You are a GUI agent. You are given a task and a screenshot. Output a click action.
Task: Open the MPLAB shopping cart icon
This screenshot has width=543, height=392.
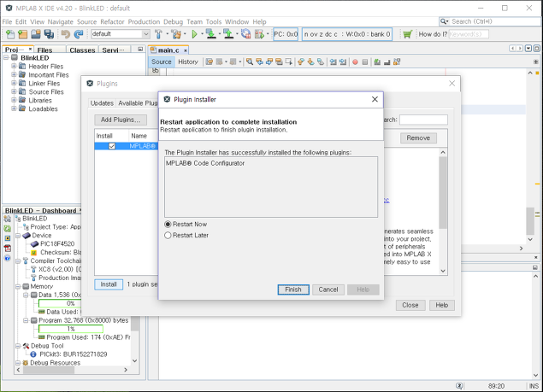coord(407,34)
